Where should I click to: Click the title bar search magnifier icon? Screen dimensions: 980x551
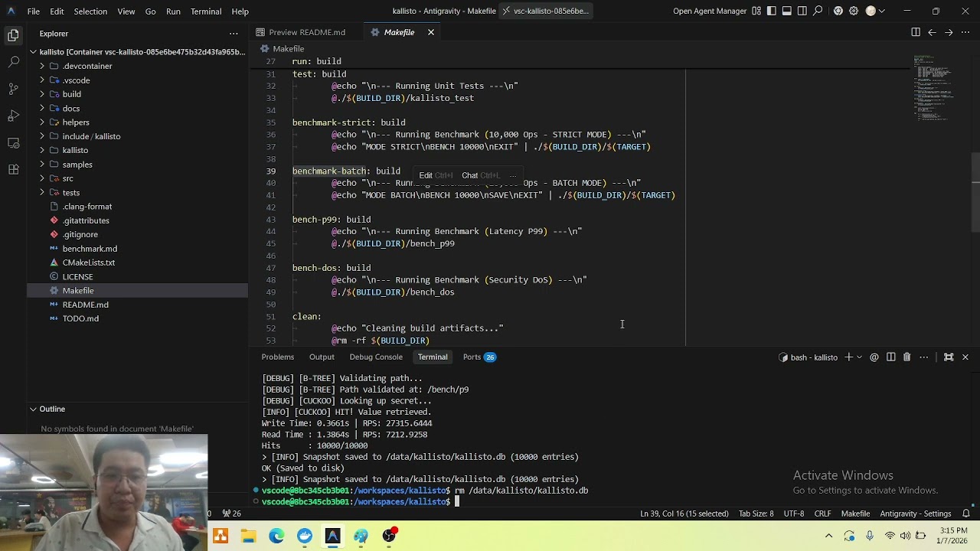point(817,11)
